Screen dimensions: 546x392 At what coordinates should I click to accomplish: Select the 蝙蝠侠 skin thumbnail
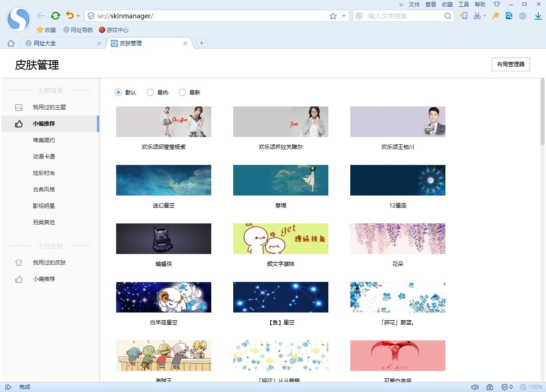coord(164,238)
